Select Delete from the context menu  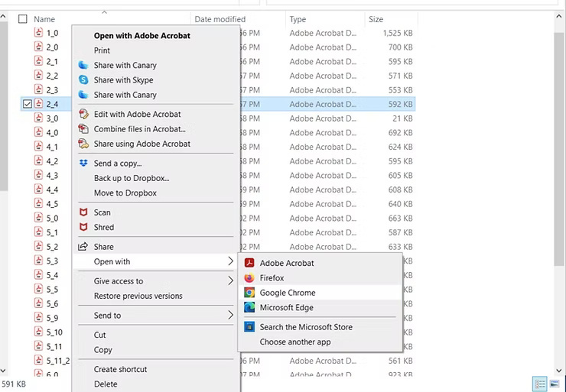(x=106, y=384)
